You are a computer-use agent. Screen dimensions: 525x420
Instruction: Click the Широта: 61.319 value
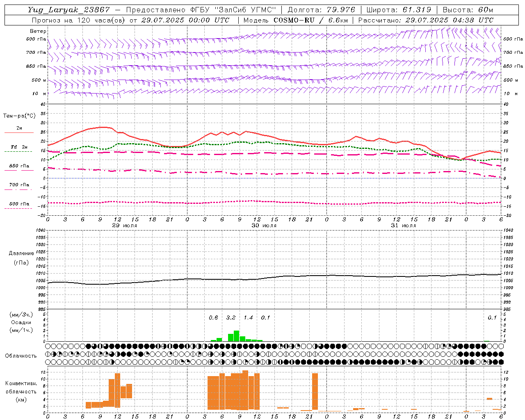(399, 10)
